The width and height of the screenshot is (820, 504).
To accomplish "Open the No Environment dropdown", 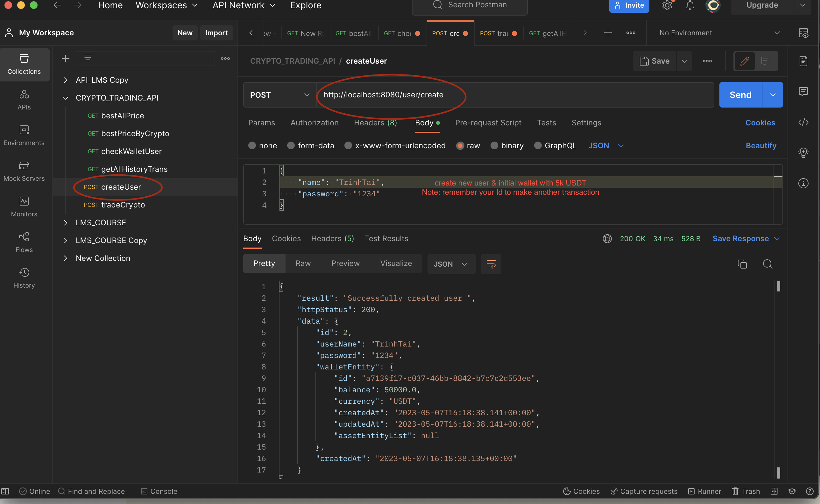I will [716, 33].
